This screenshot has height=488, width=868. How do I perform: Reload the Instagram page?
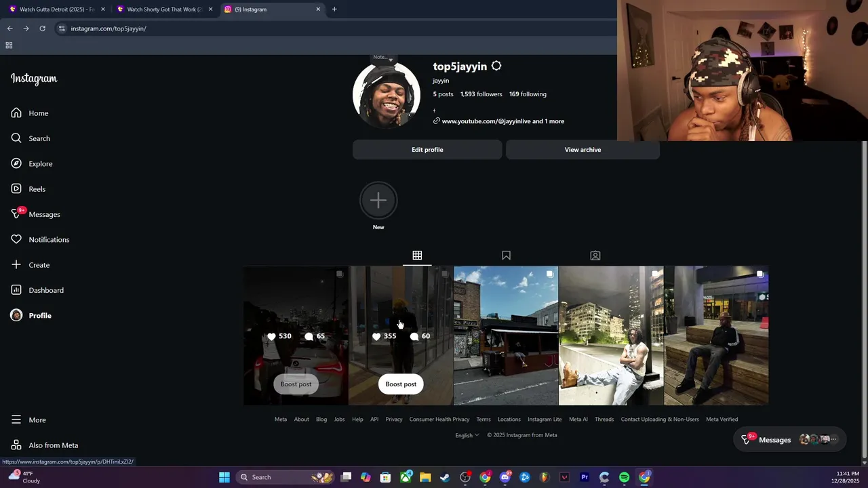[x=42, y=28]
